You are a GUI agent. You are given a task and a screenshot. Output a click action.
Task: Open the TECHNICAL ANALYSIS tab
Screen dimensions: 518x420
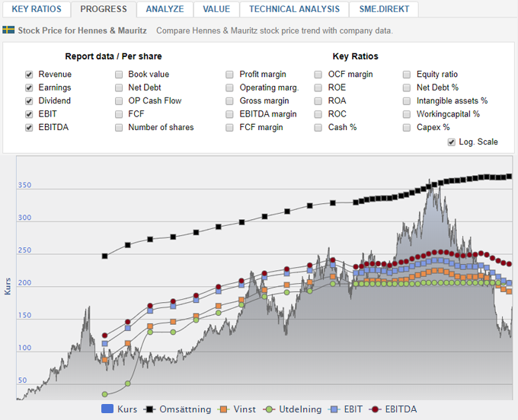coord(294,9)
